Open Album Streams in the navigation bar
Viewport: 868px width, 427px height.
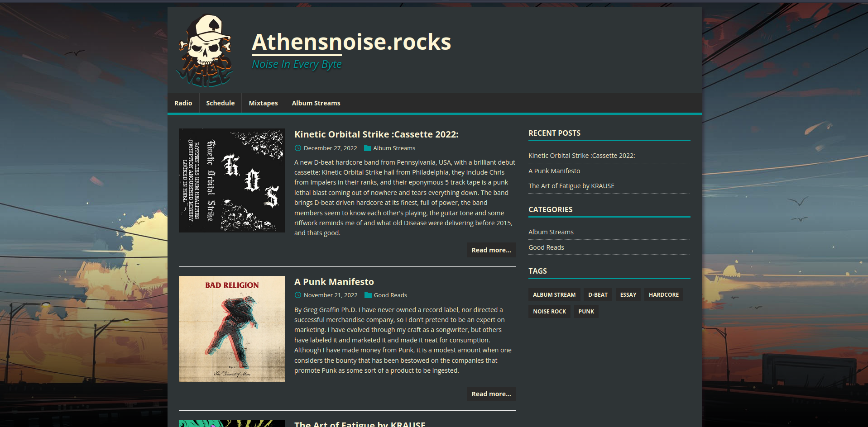click(x=316, y=103)
